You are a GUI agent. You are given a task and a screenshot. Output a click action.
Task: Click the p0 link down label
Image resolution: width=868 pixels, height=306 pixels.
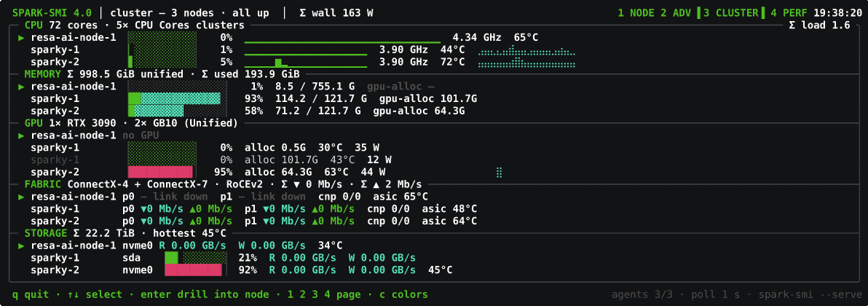point(165,197)
